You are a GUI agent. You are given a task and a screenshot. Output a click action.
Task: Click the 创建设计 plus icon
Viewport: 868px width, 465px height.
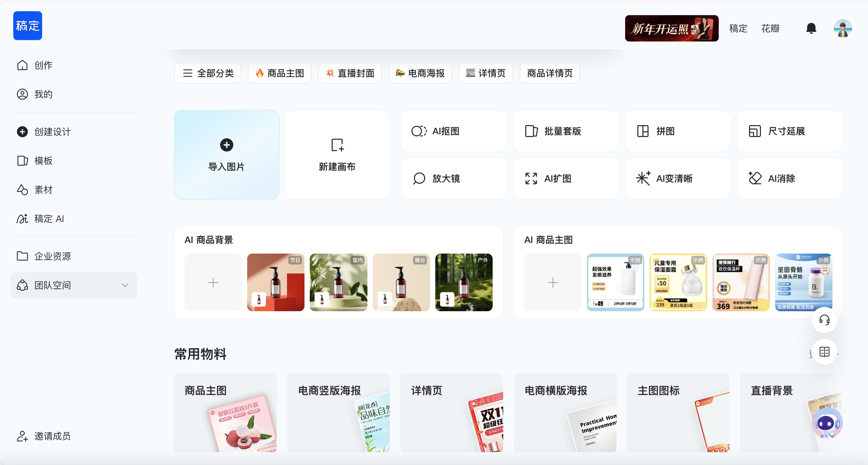(22, 132)
